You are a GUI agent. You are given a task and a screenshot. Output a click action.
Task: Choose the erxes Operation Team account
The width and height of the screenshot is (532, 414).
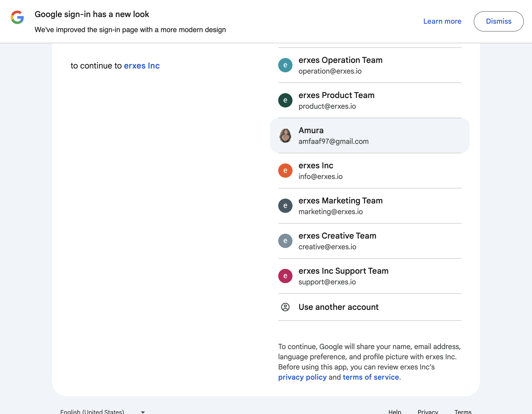coord(370,65)
